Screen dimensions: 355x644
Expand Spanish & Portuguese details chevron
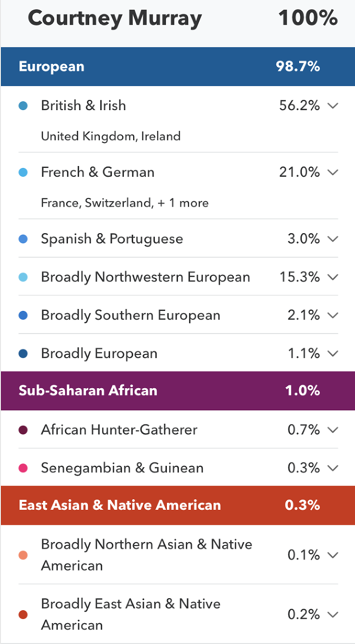pyautogui.click(x=333, y=239)
